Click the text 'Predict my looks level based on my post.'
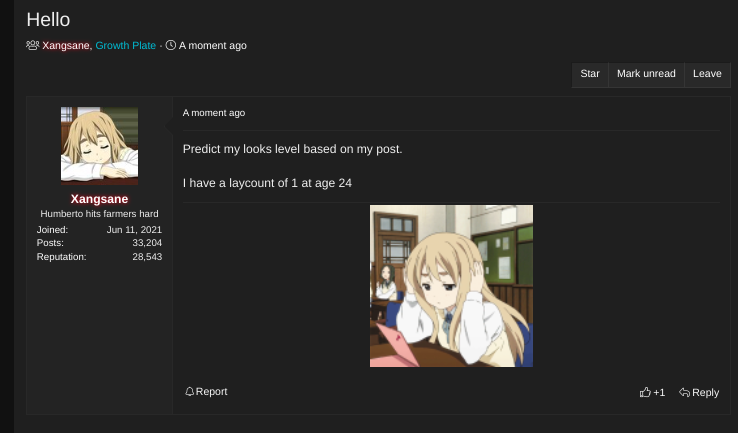This screenshot has width=738, height=433. click(x=292, y=149)
